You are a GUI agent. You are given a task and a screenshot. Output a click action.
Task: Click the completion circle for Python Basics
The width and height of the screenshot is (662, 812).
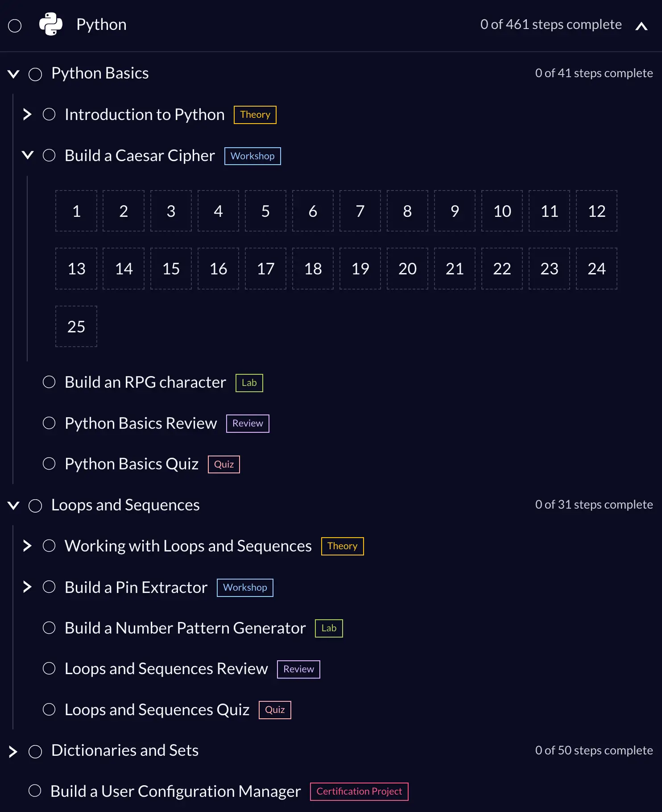click(x=35, y=74)
